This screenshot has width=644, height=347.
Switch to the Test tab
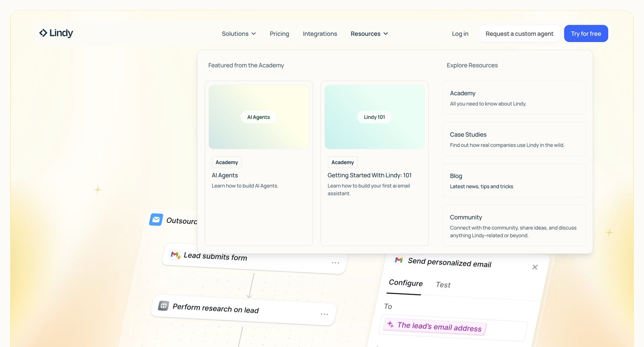pos(443,285)
